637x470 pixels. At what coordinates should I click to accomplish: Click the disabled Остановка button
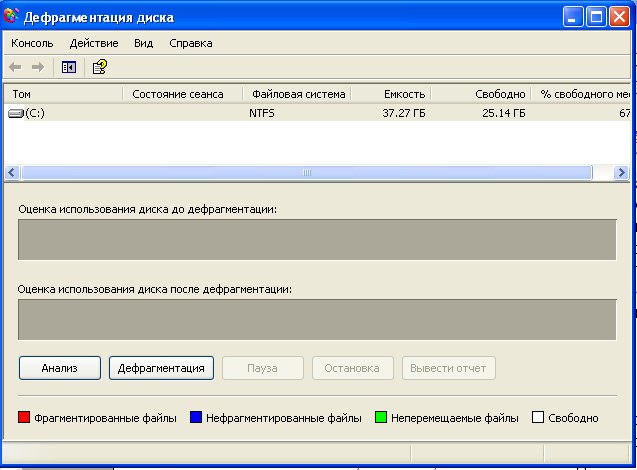pos(353,368)
